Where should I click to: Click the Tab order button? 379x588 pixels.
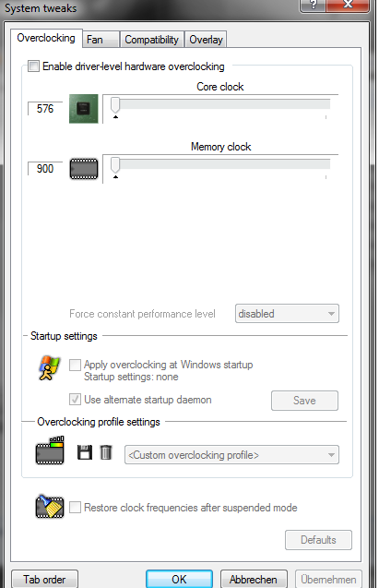(44, 579)
